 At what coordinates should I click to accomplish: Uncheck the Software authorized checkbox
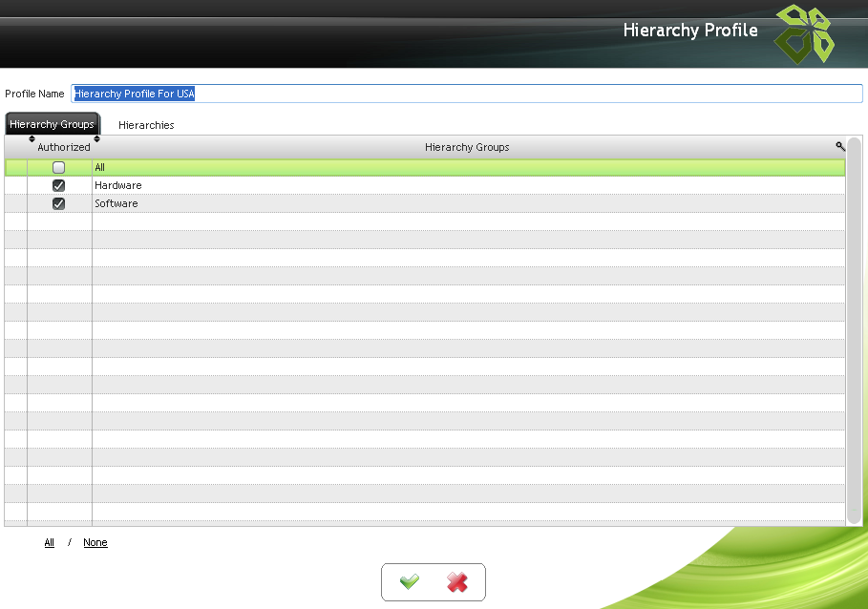[x=58, y=203]
